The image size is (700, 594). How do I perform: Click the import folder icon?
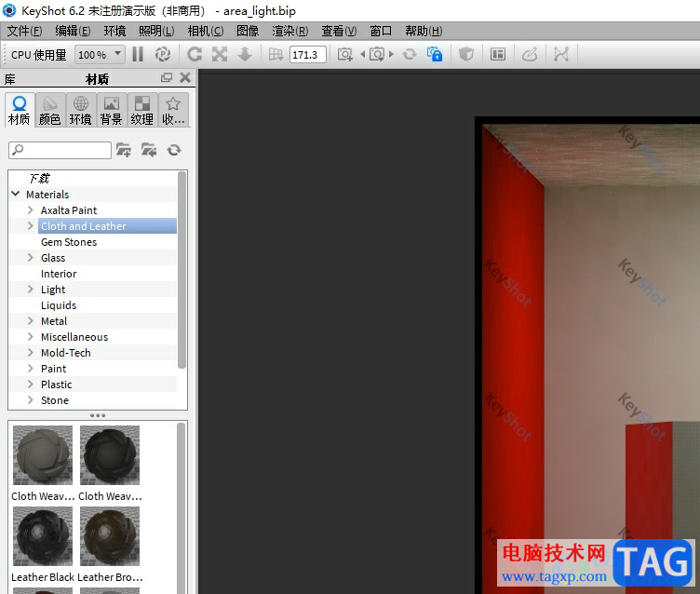tap(149, 150)
